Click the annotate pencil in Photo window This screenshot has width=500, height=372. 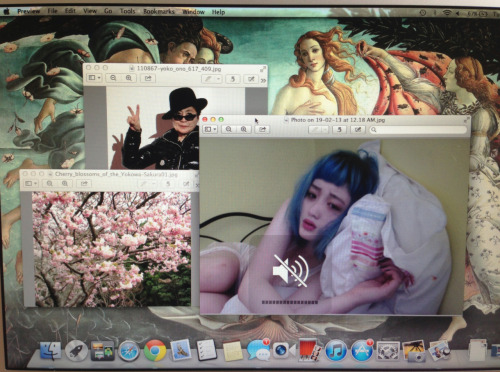314,129
